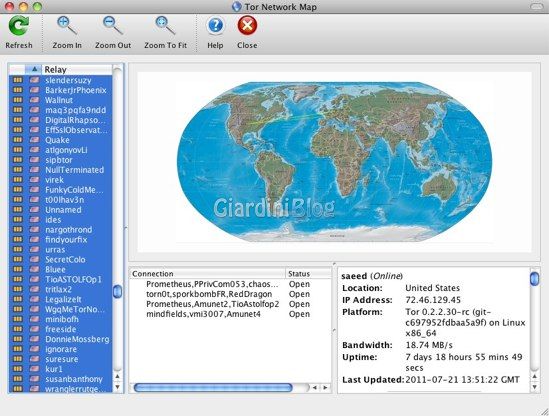This screenshot has width=549, height=416.
Task: Click the flag icon beside kur1
Action: click(x=34, y=369)
